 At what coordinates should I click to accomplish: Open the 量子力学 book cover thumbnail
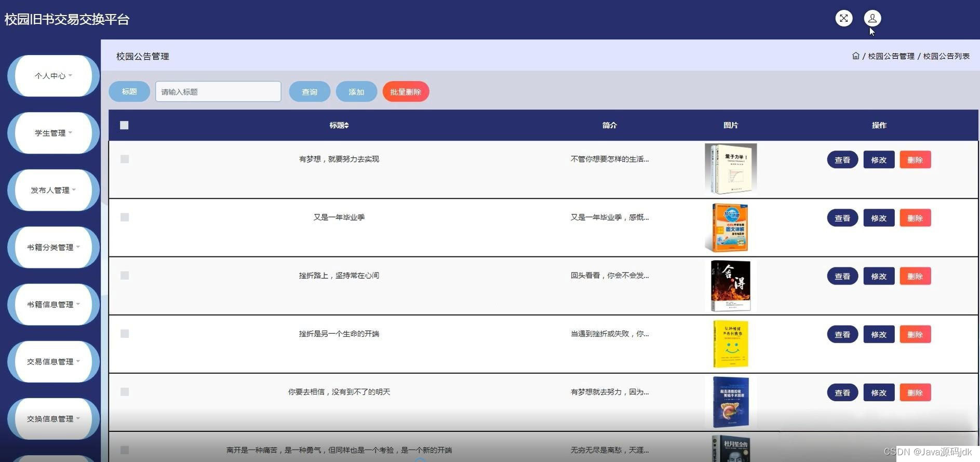click(731, 169)
